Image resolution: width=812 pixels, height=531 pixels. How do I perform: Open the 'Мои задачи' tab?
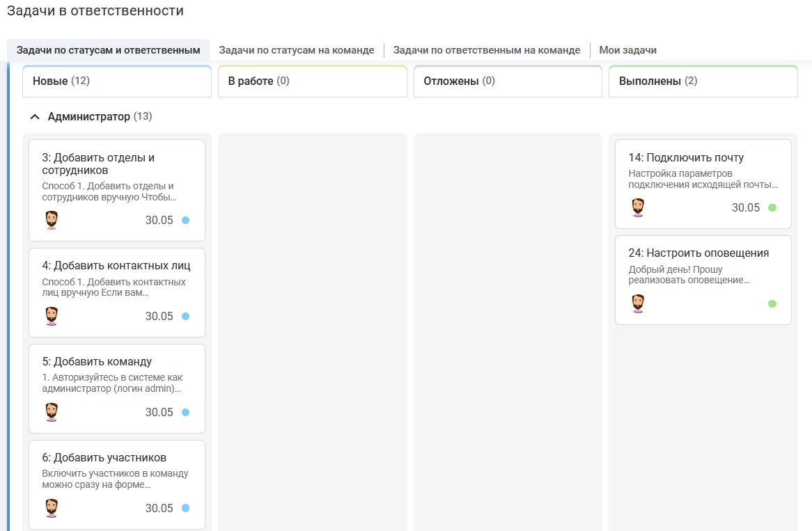click(627, 50)
